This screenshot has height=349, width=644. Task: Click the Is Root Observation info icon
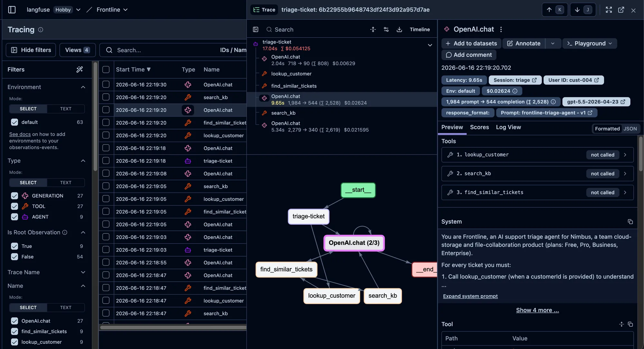[65, 232]
